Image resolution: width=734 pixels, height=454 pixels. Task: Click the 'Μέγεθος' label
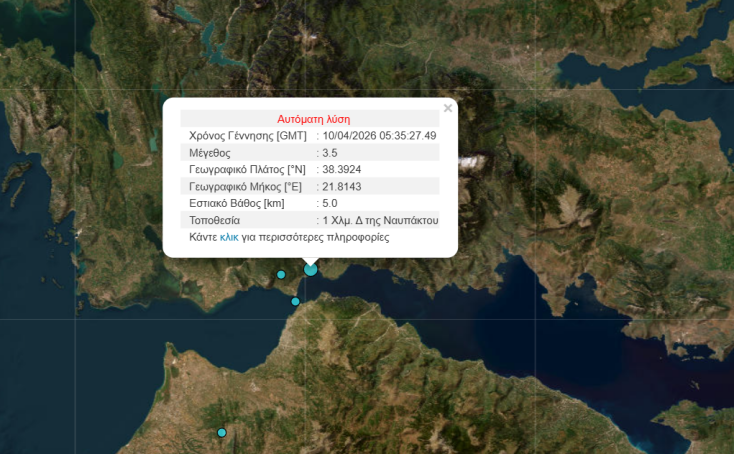coord(210,153)
